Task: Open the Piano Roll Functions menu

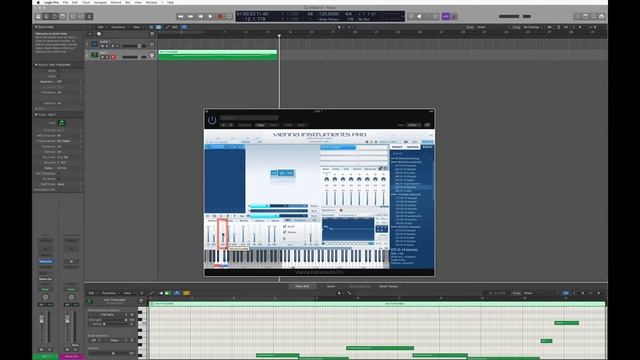Action: tap(109, 293)
